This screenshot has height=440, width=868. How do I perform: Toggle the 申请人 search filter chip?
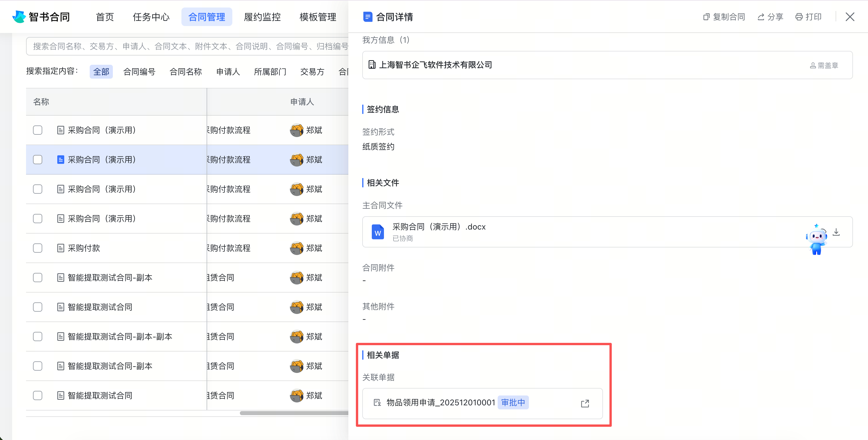click(x=228, y=71)
